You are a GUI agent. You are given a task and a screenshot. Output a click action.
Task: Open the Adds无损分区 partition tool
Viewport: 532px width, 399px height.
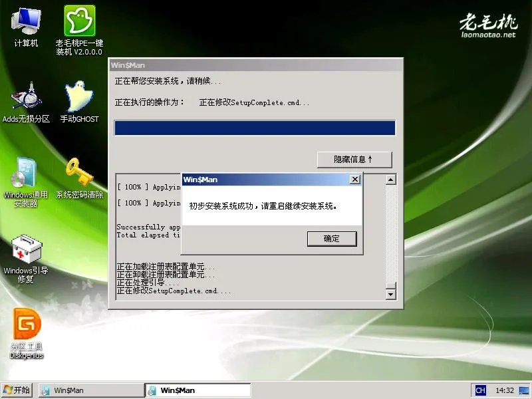(25, 100)
